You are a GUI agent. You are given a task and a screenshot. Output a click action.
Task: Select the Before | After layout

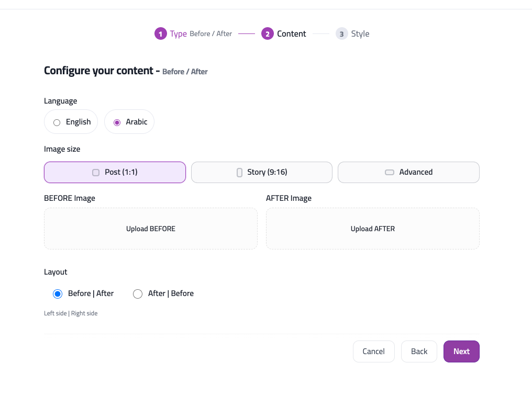tap(58, 293)
